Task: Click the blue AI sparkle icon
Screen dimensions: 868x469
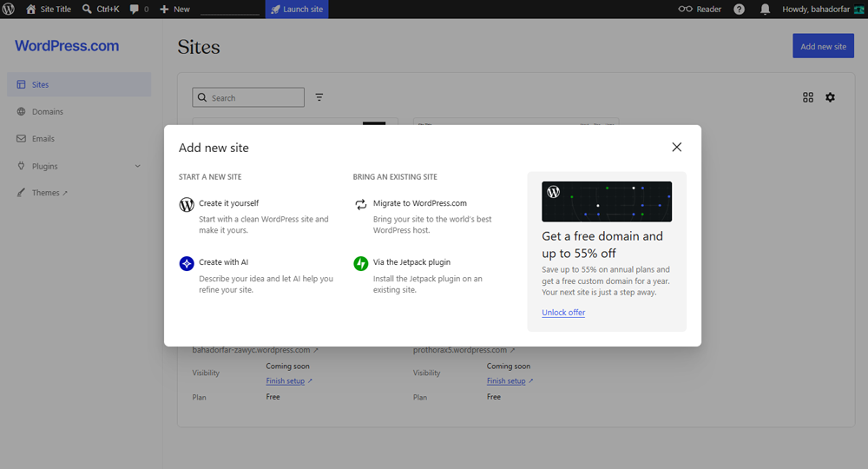Action: (x=187, y=263)
